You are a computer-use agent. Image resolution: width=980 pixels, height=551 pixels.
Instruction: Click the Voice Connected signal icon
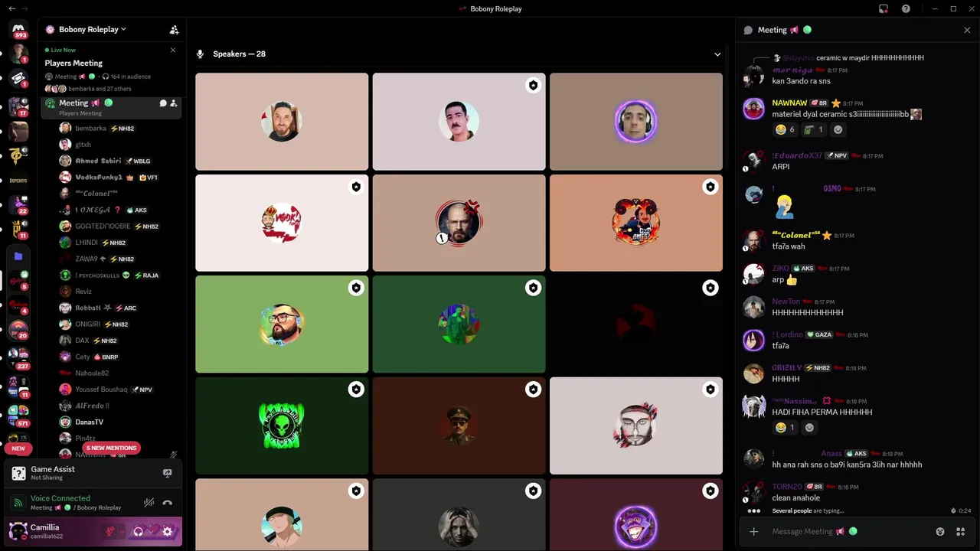[18, 503]
